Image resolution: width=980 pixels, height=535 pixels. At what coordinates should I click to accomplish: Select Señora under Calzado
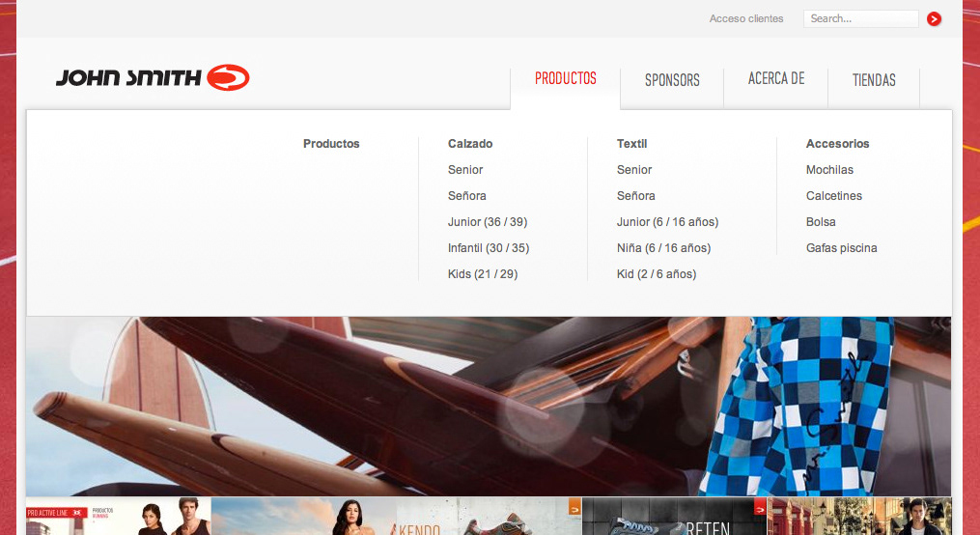pos(467,196)
